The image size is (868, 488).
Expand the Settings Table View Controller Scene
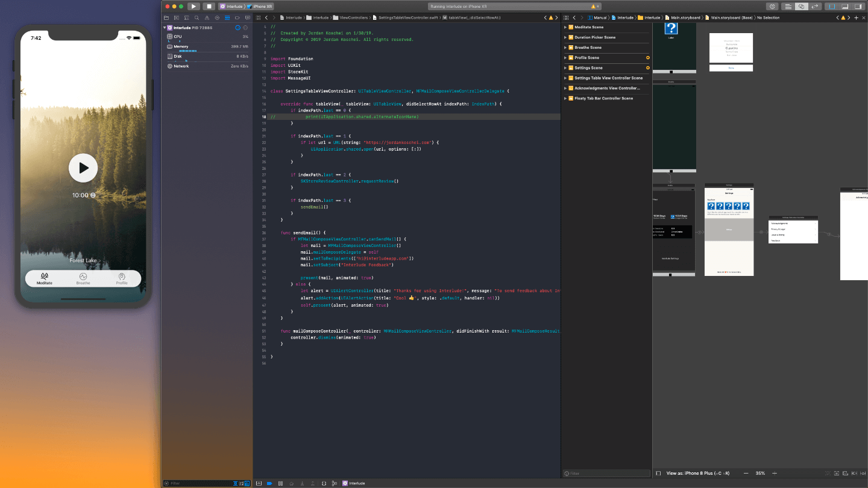pos(565,78)
